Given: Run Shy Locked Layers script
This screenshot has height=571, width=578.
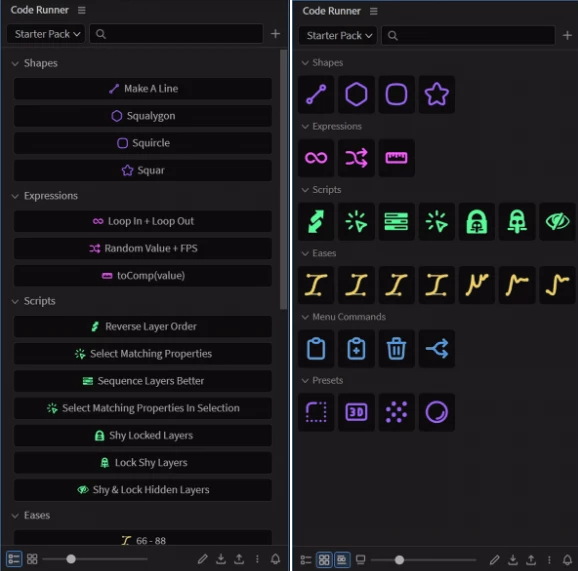Looking at the screenshot, I should 143,435.
